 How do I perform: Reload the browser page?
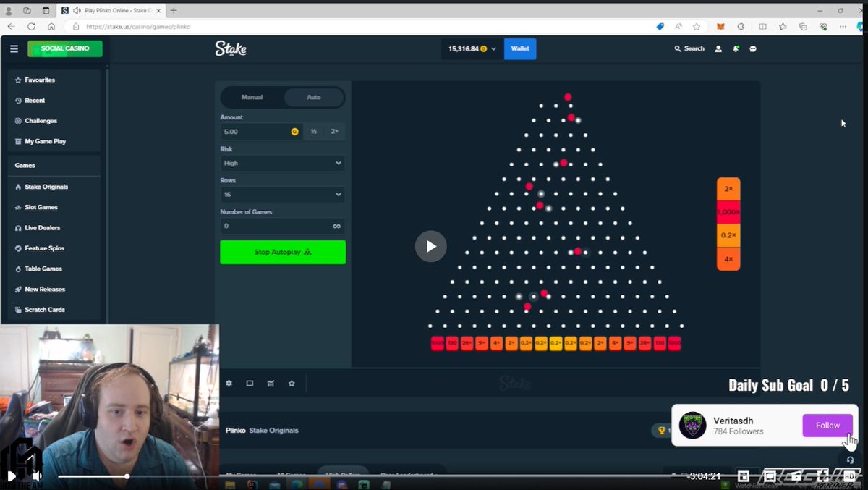pyautogui.click(x=31, y=26)
